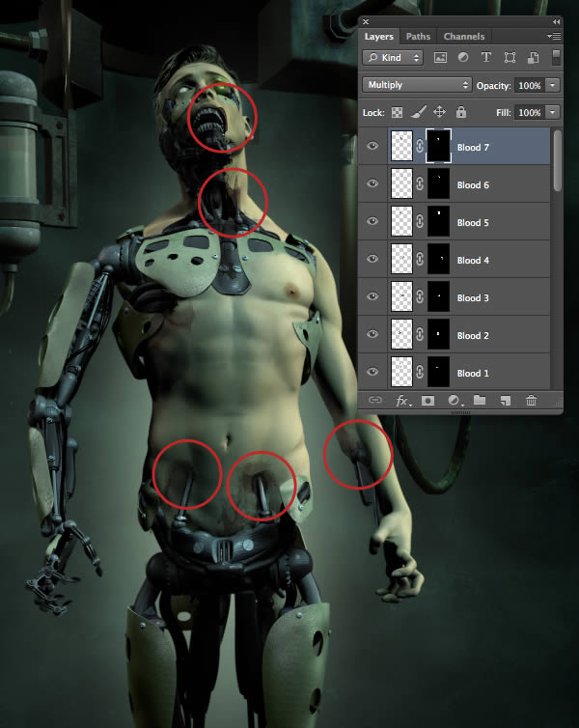Unlink the Blood 6 mask chain icon
The width and height of the screenshot is (579, 728).
pyautogui.click(x=420, y=183)
